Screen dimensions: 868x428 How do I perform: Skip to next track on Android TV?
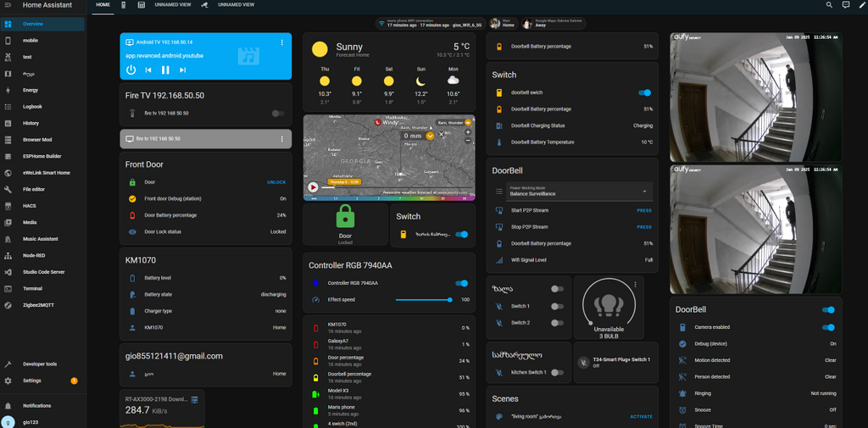click(182, 69)
